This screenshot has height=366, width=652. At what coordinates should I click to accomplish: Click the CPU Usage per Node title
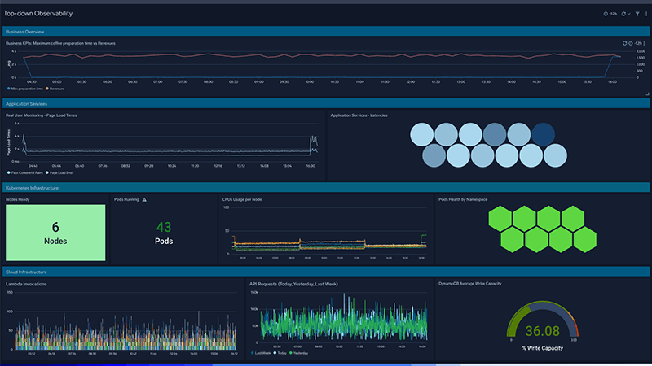[242, 199]
